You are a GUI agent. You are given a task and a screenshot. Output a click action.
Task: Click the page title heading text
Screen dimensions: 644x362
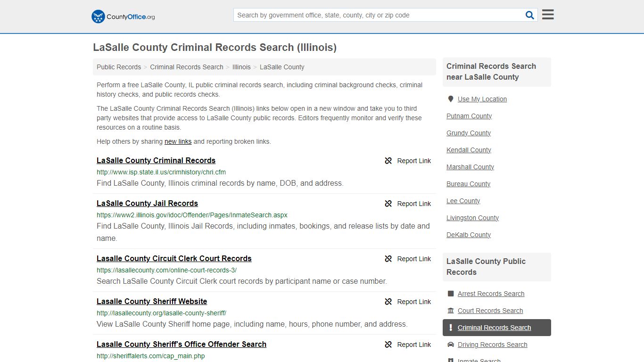point(215,48)
